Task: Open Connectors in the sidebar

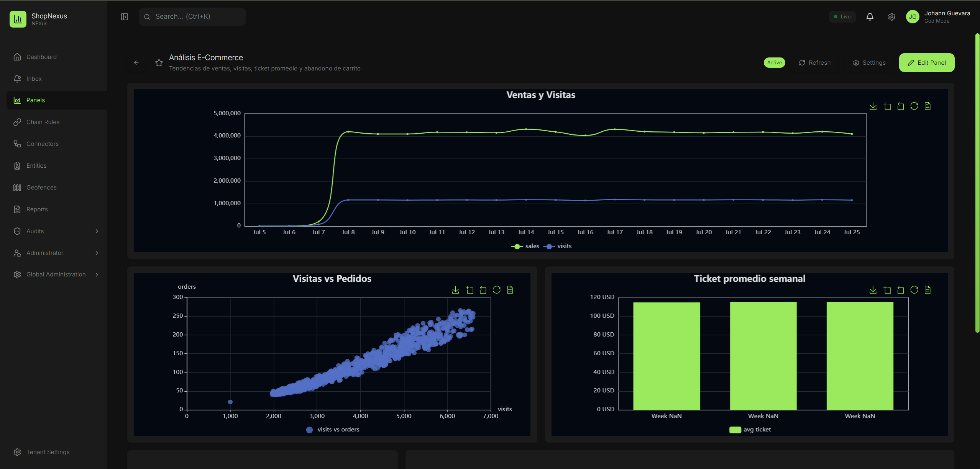Action: pos(57,144)
